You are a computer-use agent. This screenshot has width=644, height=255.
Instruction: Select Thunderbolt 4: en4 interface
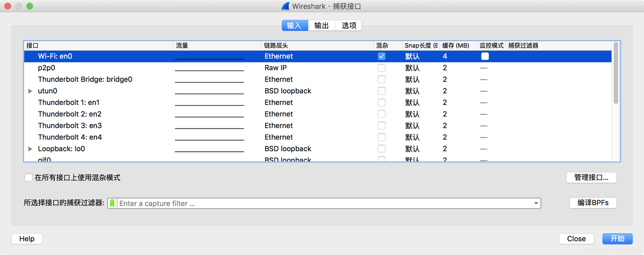coord(70,138)
